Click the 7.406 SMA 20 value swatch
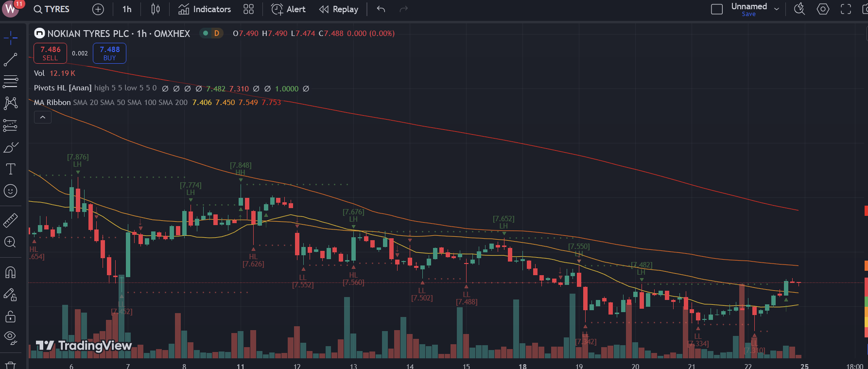The width and height of the screenshot is (868, 369). (x=202, y=103)
